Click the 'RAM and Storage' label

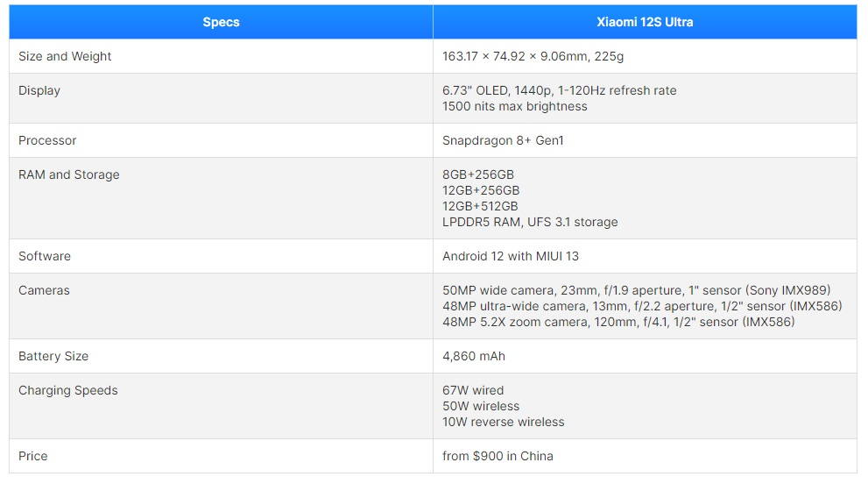click(x=68, y=175)
